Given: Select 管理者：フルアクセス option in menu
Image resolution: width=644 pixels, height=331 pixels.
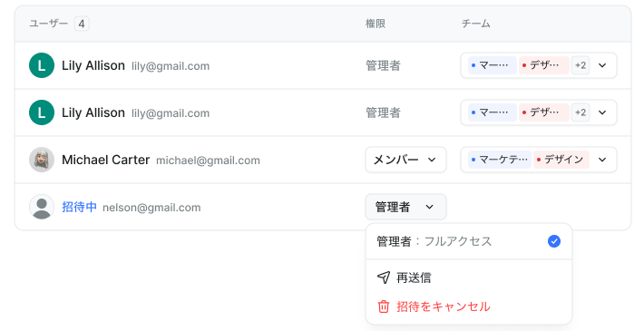Looking at the screenshot, I should coord(469,241).
